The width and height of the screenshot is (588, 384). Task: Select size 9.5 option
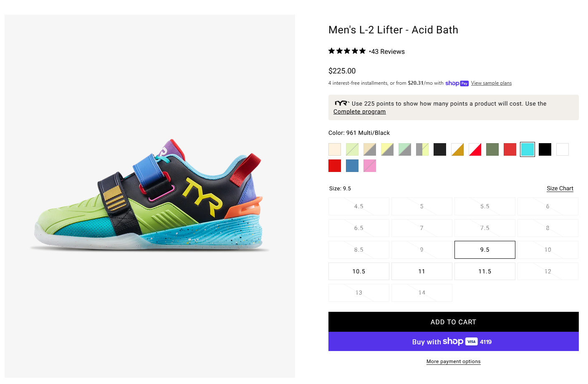(x=485, y=250)
